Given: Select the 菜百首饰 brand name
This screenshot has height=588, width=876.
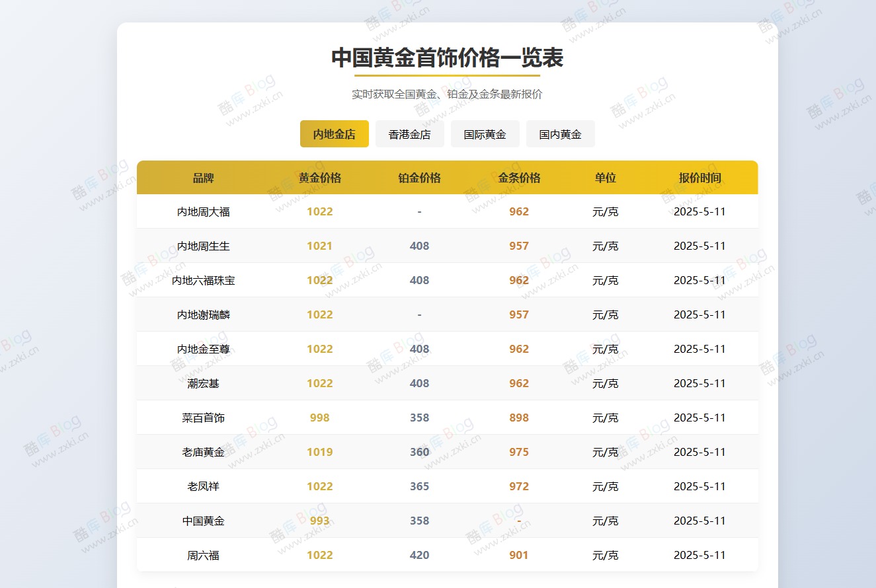Looking at the screenshot, I should point(203,418).
